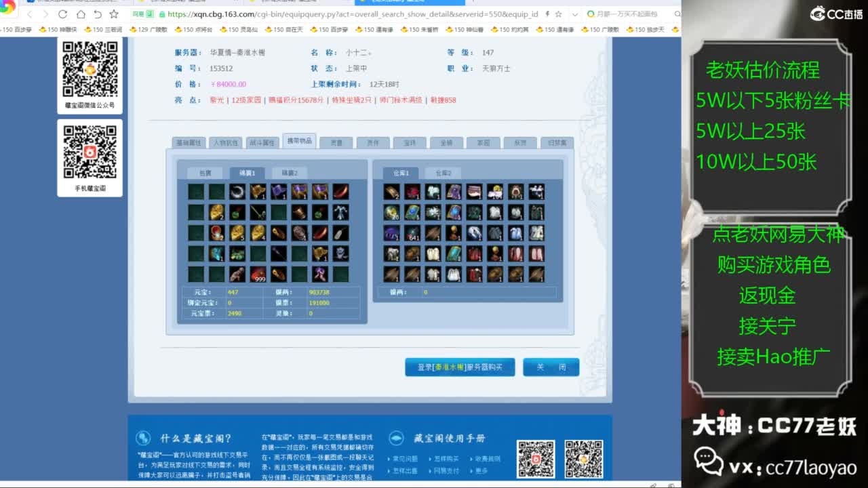
Task: Click the treasure box item showing x2
Action: (216, 233)
